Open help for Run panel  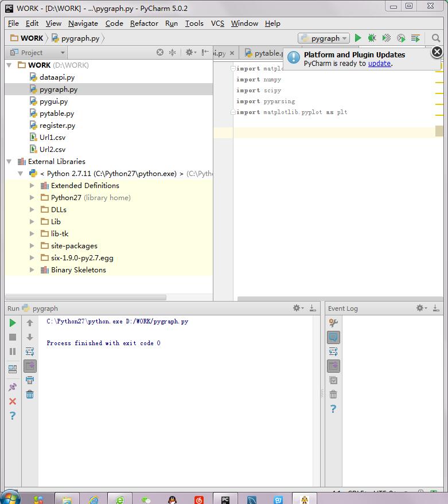(13, 416)
